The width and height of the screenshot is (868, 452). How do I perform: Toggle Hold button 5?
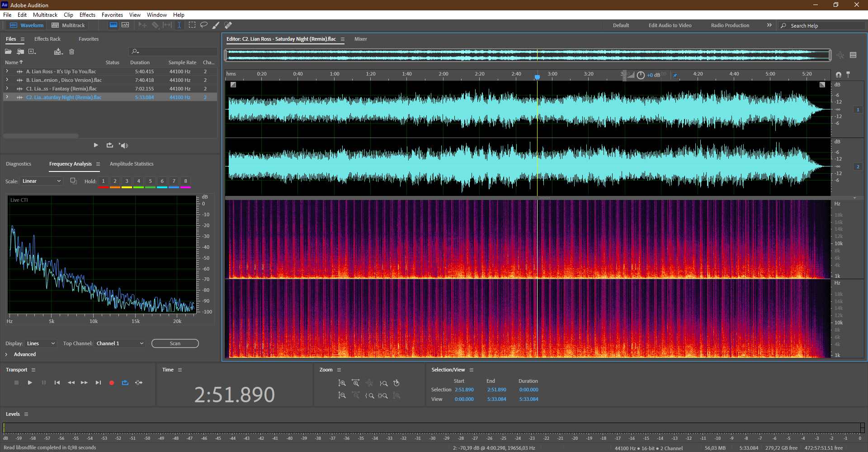(150, 181)
